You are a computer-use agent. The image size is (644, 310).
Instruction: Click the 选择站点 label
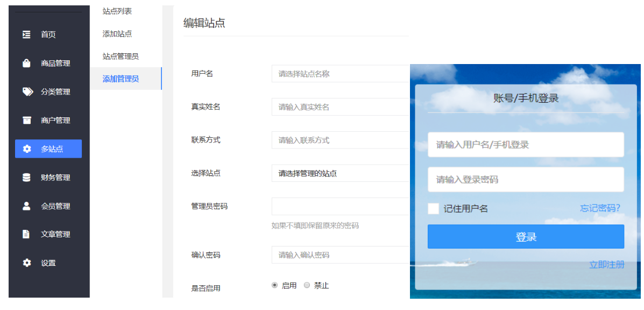pyautogui.click(x=206, y=173)
